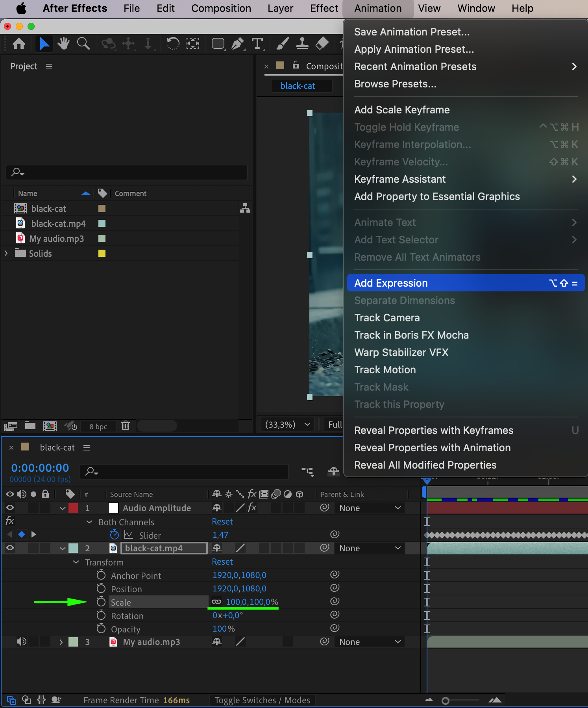The image size is (588, 708).
Task: Open the (33,3%) magnification dropdown
Action: click(287, 424)
